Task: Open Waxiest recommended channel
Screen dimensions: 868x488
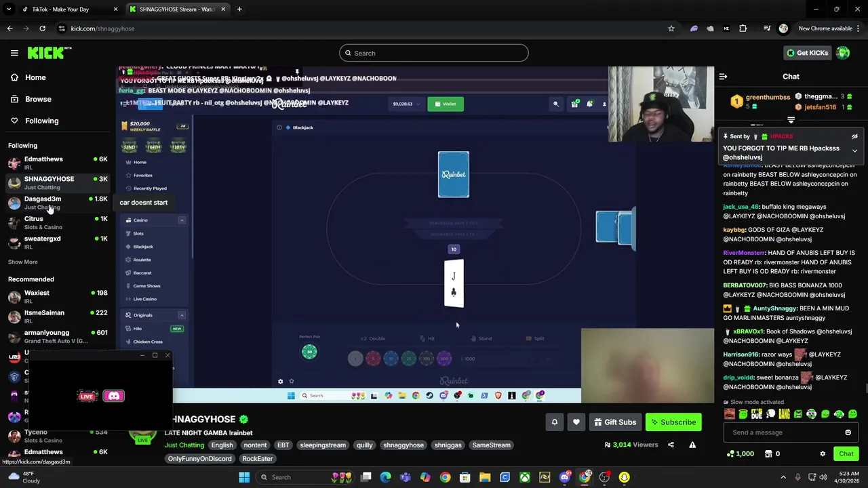Action: (58, 296)
